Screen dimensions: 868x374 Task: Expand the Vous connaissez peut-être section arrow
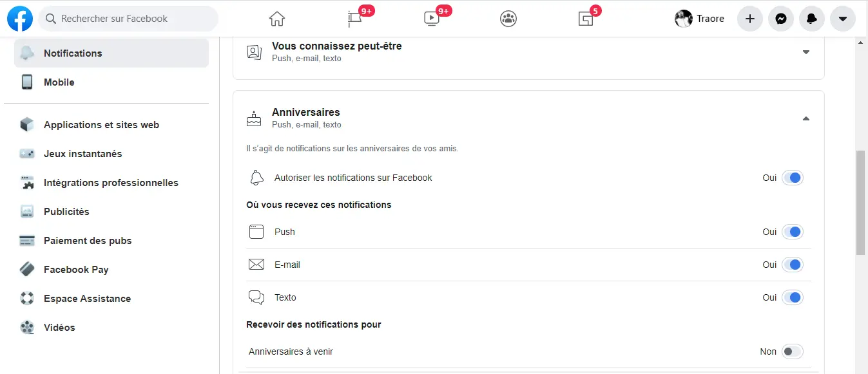805,52
